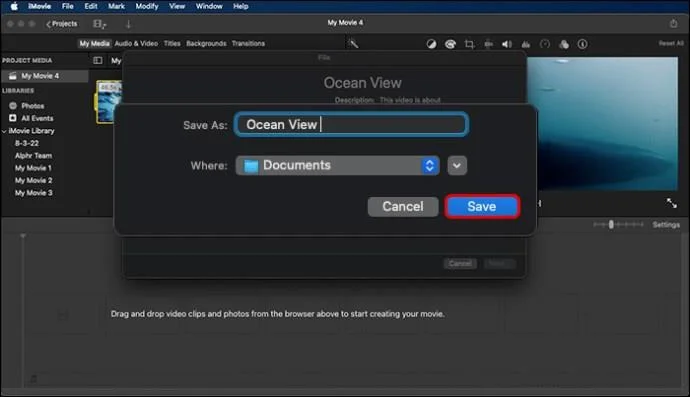The image size is (690, 397).
Task: Open the View menu
Action: (177, 6)
